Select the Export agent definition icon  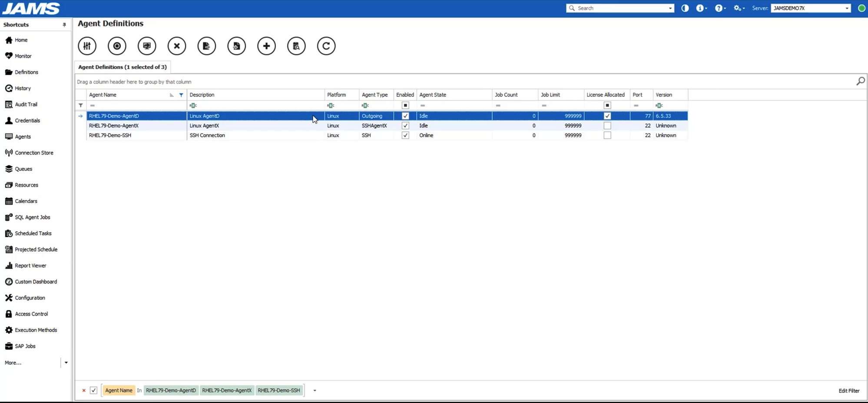[x=206, y=46]
